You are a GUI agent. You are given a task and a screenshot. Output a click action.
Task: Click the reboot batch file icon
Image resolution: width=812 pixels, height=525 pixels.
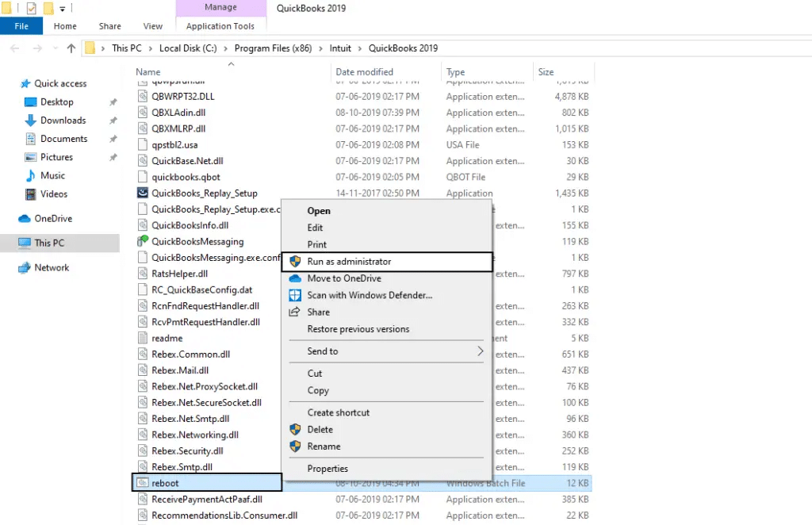(143, 482)
